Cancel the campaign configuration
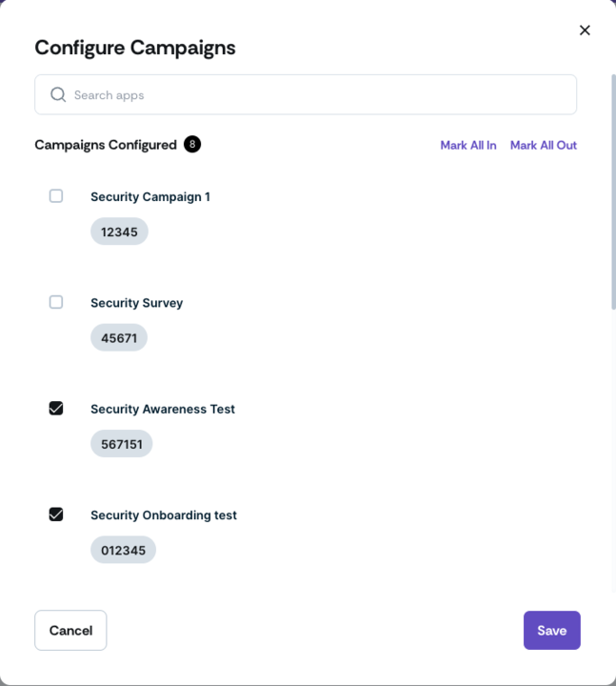 tap(70, 631)
